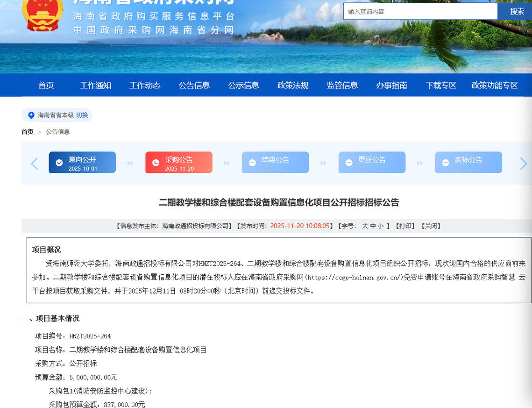
Task: Click the minus icon on 结果公告
Action: 252,163
